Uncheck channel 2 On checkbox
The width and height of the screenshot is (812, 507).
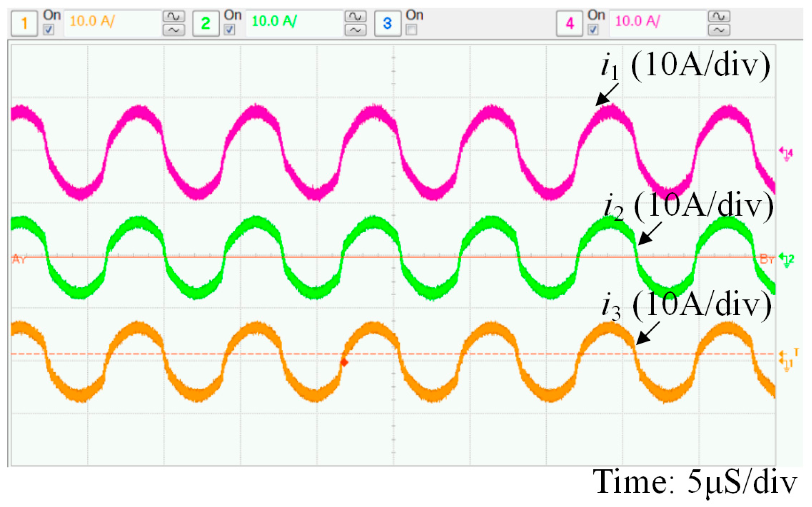[x=230, y=30]
